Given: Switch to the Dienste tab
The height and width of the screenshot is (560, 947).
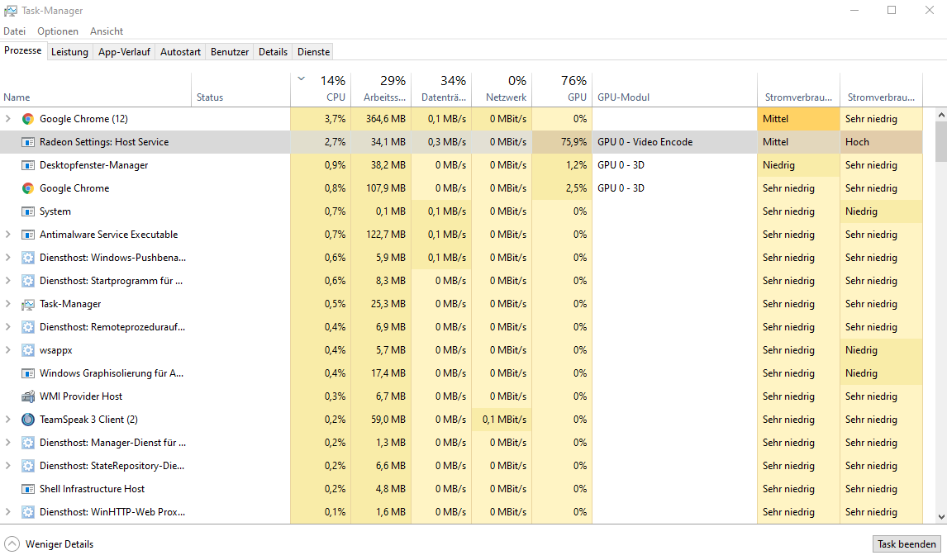Looking at the screenshot, I should 313,52.
